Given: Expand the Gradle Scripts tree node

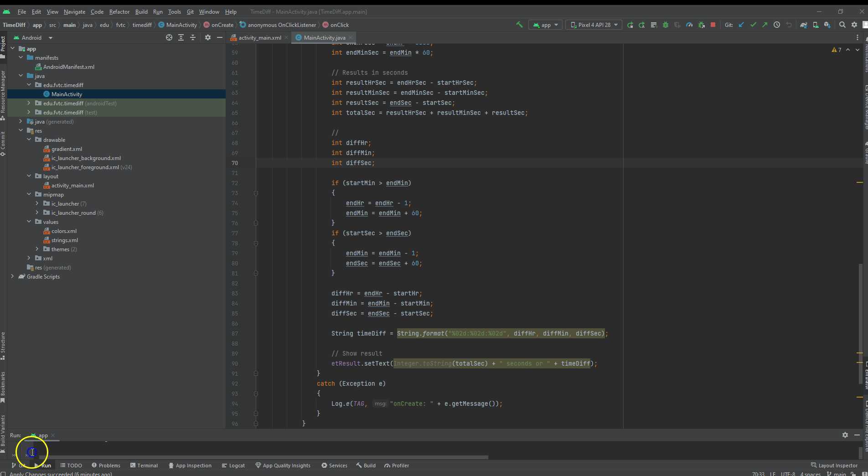Looking at the screenshot, I should click(12, 277).
